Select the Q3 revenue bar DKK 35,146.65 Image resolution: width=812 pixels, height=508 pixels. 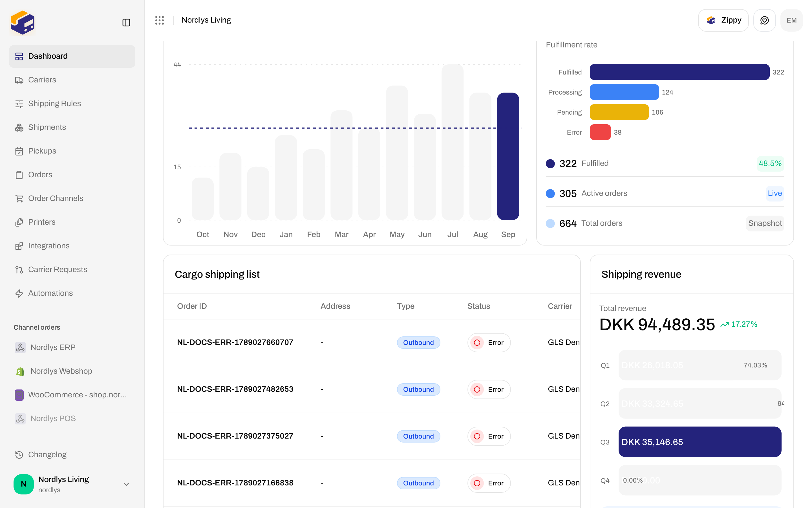[700, 442]
